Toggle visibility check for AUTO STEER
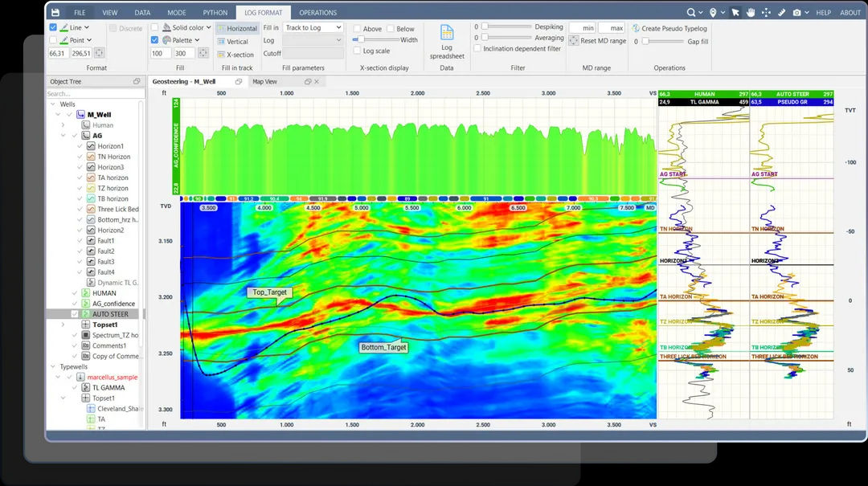This screenshot has height=486, width=868. coord(75,314)
